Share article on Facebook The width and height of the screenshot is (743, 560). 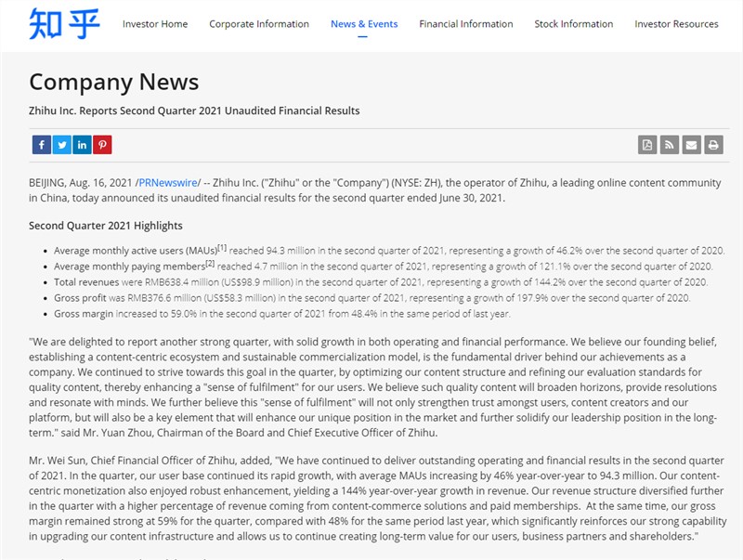pos(42,145)
